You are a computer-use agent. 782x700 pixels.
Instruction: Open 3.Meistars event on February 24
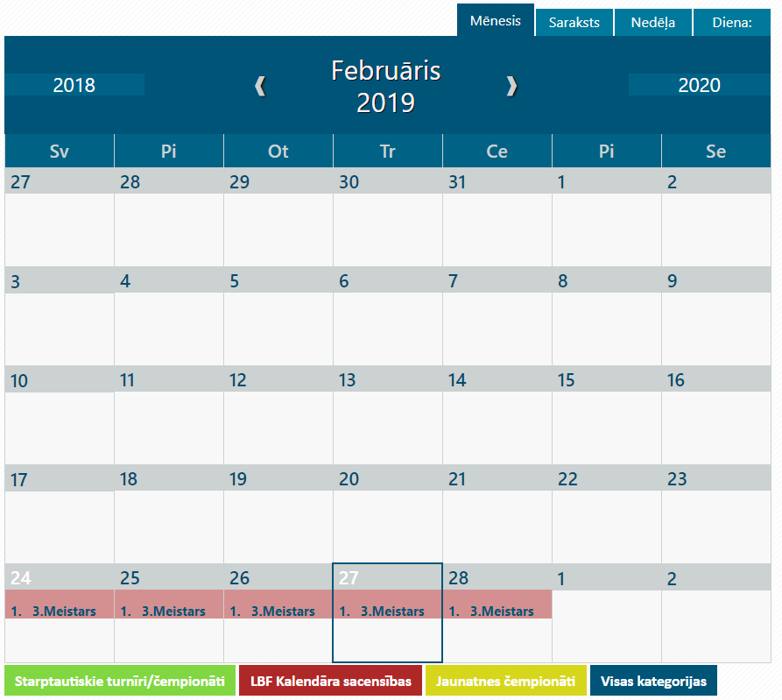point(63,612)
